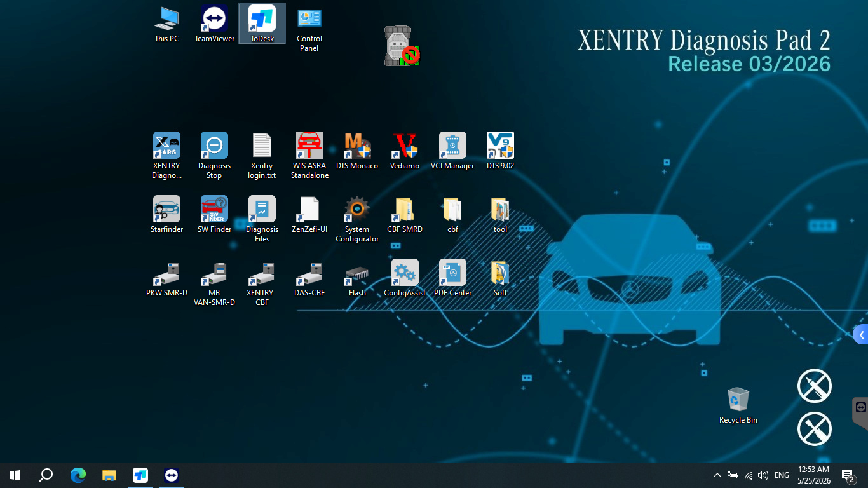
Task: Select the Recycle Bin icon
Action: (738, 405)
